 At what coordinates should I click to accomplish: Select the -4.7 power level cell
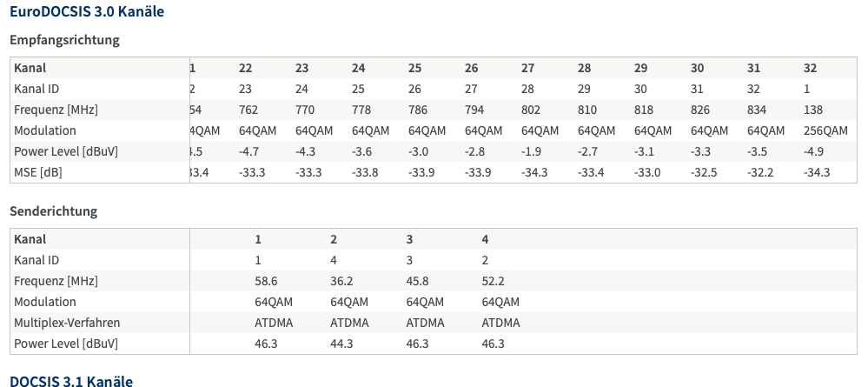(251, 151)
